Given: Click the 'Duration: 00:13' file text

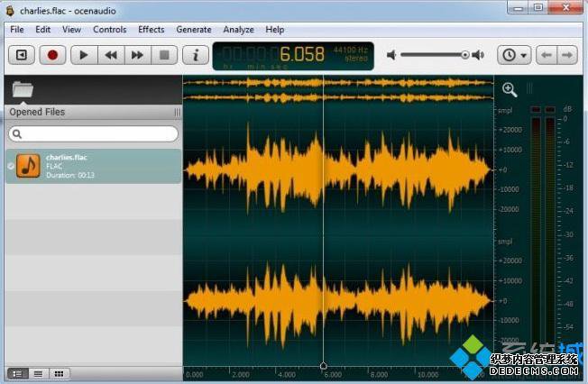Looking at the screenshot, I should pos(70,175).
